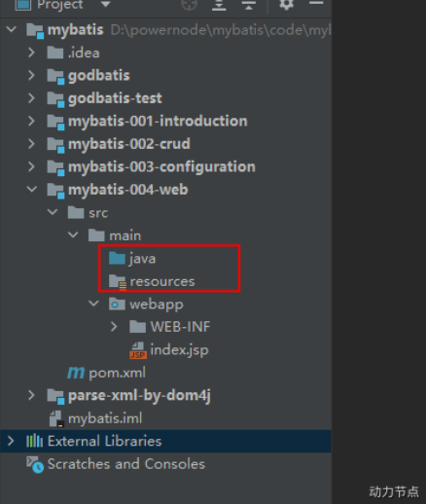Expand External Libraries node
426x504 pixels.
pyautogui.click(x=11, y=441)
